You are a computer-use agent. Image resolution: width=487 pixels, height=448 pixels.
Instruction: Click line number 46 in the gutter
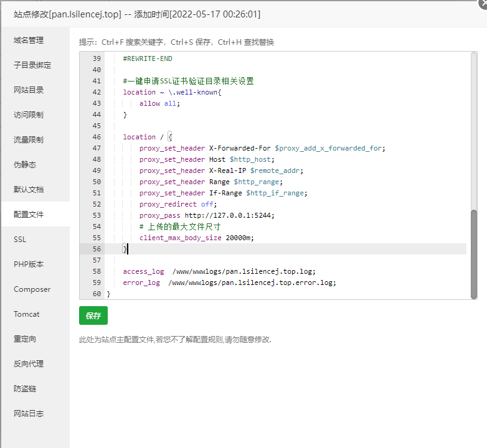coord(96,137)
